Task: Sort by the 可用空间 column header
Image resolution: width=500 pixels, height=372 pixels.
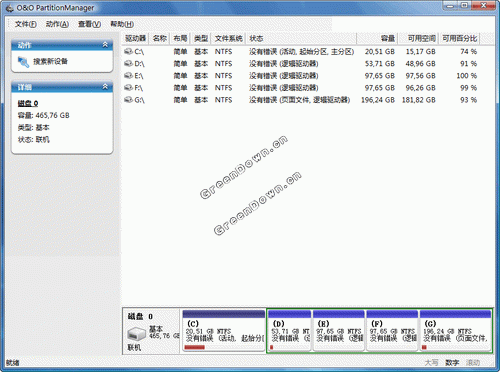Action: click(x=419, y=39)
